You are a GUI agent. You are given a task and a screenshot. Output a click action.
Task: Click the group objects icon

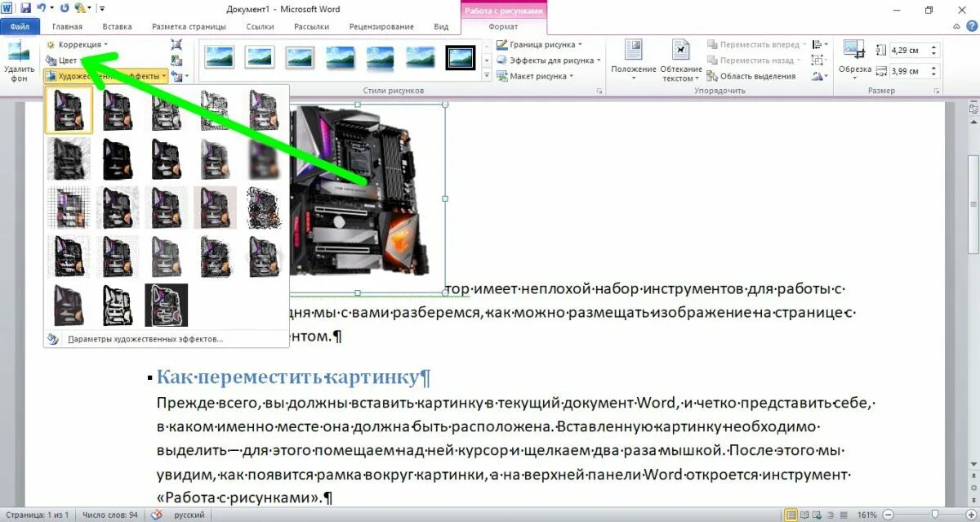click(819, 60)
